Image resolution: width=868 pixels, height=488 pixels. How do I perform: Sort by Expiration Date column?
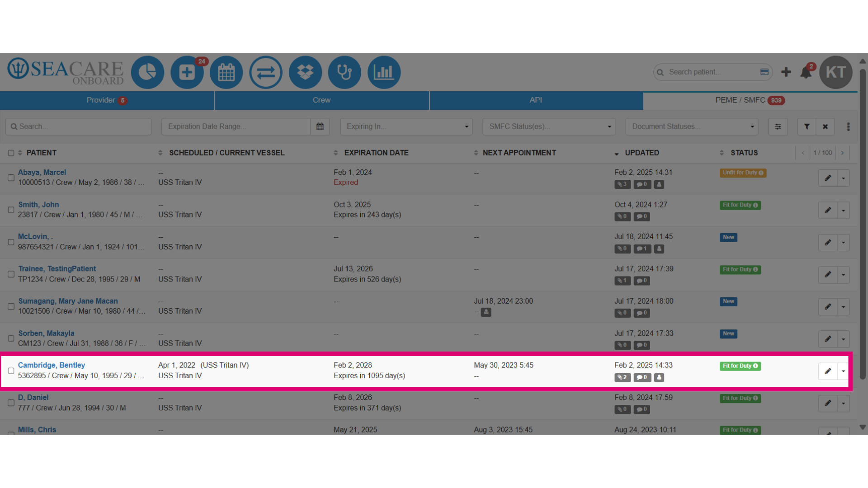(x=376, y=153)
